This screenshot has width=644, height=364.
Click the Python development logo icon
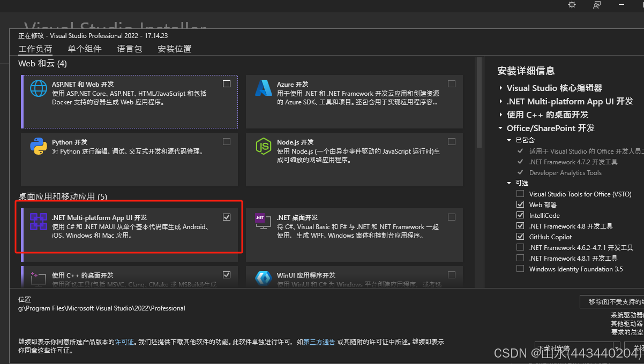click(x=39, y=146)
